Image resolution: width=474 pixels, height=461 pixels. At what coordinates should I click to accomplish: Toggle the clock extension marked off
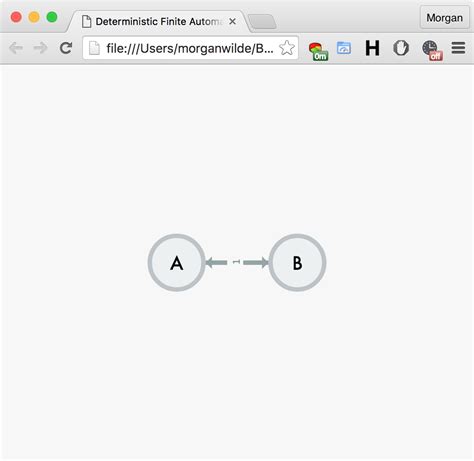coord(432,51)
